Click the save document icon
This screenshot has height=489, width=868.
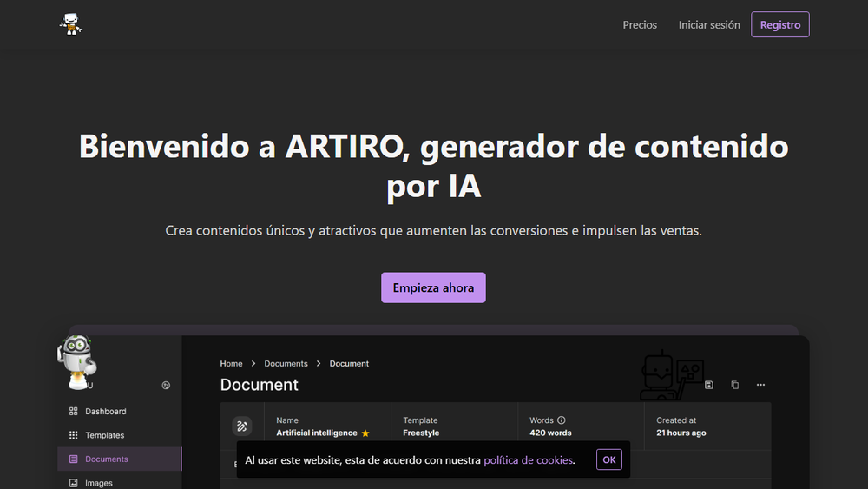(x=709, y=385)
